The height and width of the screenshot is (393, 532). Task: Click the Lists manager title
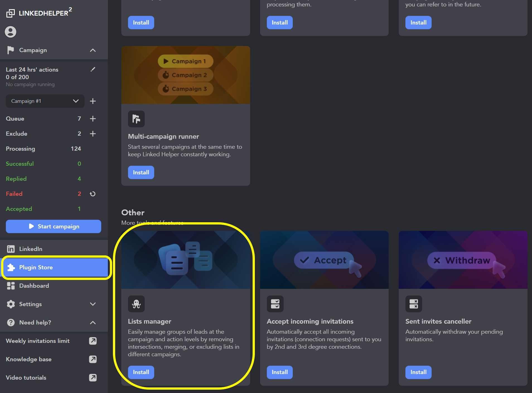pos(149,321)
